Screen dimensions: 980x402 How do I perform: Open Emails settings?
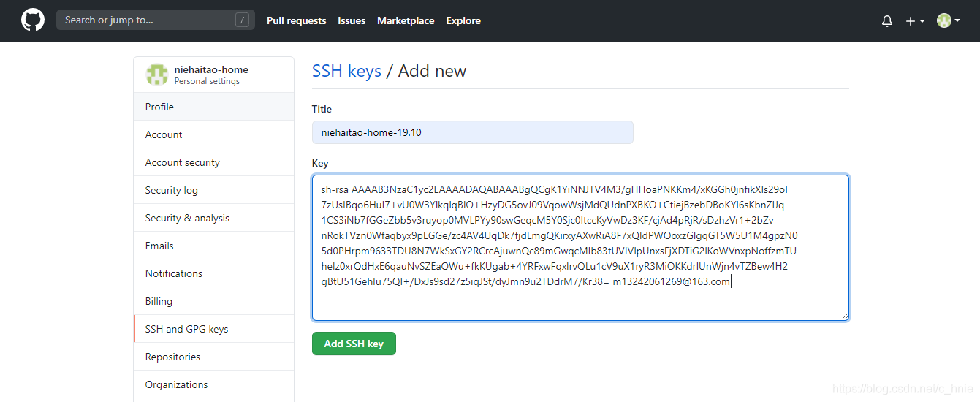(x=213, y=246)
